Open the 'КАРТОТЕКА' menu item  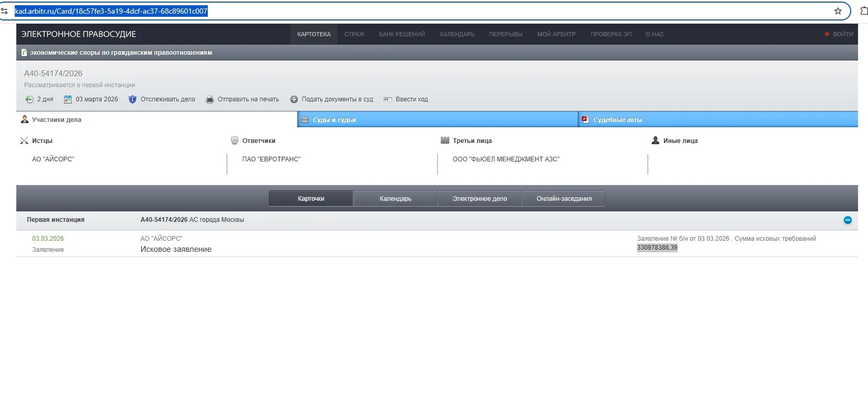314,34
